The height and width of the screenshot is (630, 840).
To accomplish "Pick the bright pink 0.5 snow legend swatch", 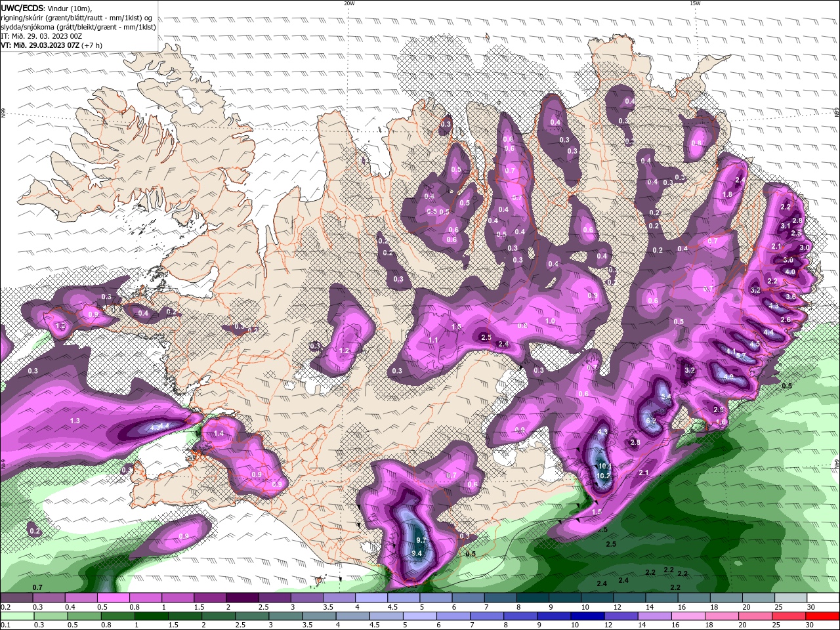I will pyautogui.click(x=113, y=598).
